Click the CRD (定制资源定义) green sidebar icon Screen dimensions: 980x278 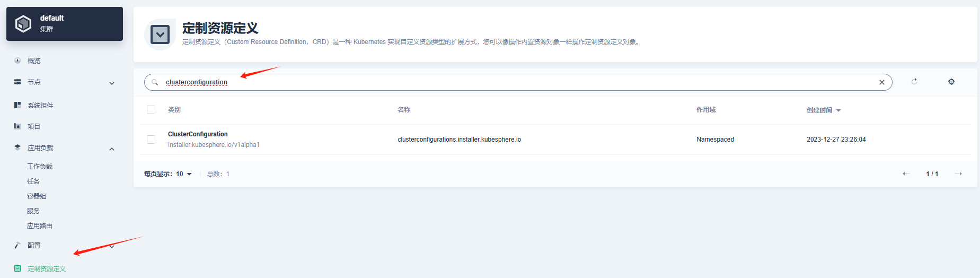(17, 268)
